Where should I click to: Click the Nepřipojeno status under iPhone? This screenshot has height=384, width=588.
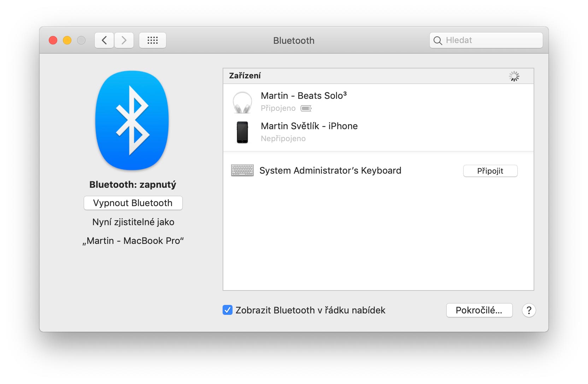283,139
